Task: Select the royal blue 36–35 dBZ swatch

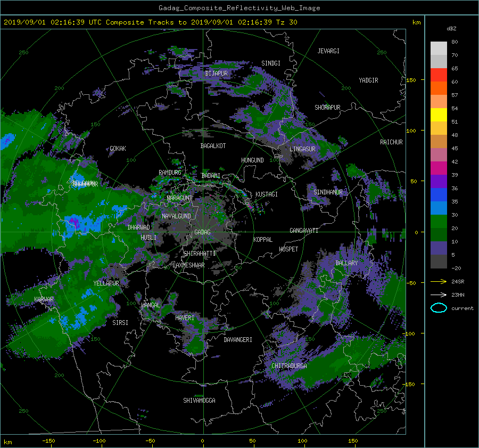Action: coord(439,195)
